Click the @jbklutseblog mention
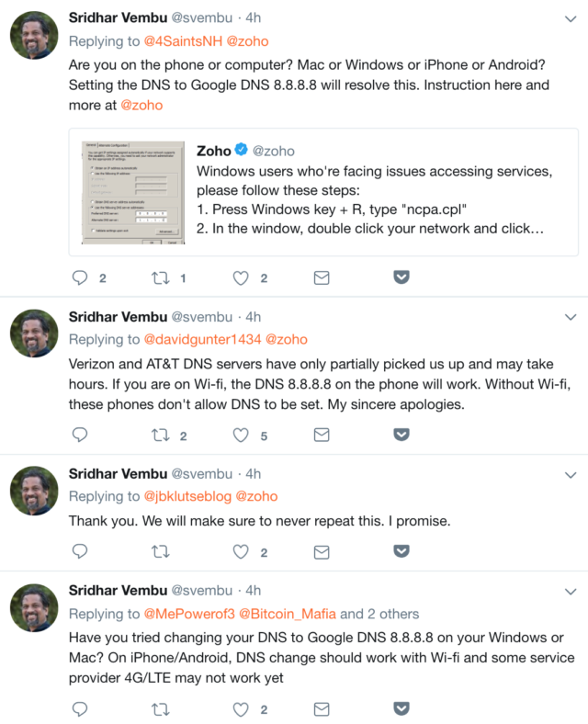Screen dimensions: 588x724 (188, 497)
